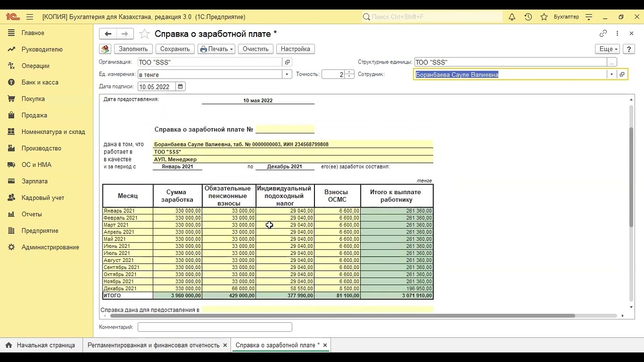Open the Печать dropdown button

point(216,49)
